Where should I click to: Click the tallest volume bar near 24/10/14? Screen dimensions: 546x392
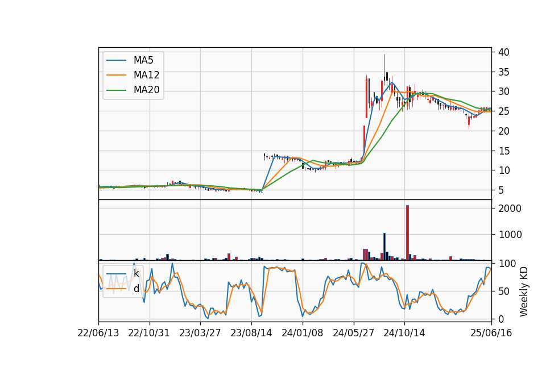[407, 233]
